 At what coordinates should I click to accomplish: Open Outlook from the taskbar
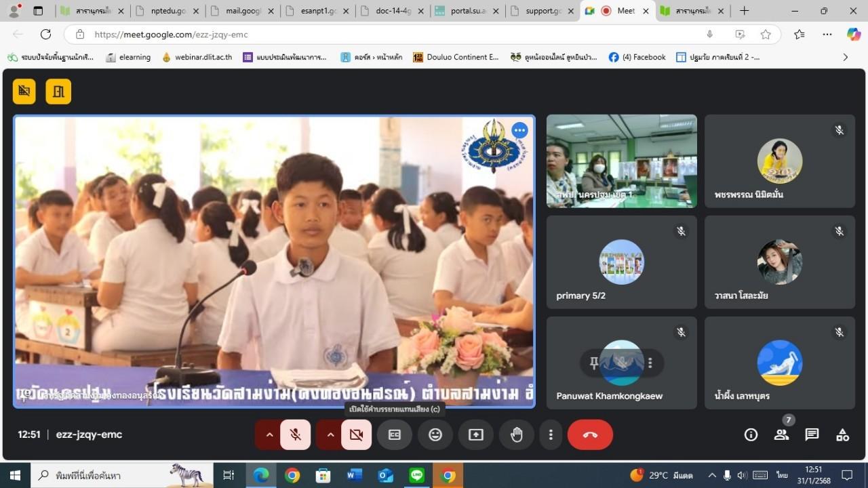(x=385, y=475)
